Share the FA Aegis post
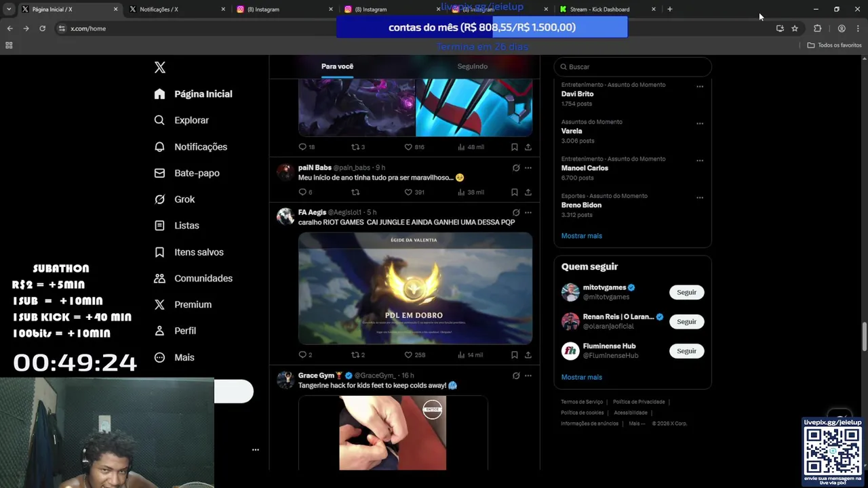 528,354
